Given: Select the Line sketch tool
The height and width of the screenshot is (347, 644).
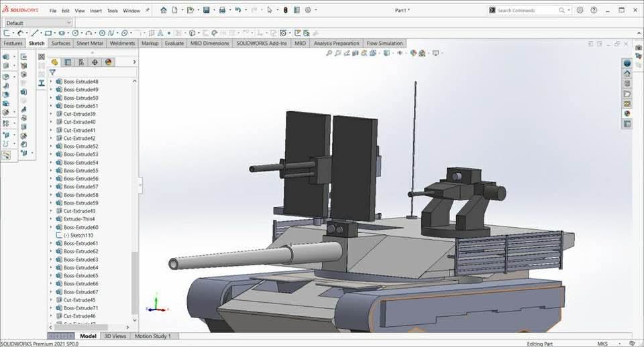Looking at the screenshot, I should (x=34, y=33).
